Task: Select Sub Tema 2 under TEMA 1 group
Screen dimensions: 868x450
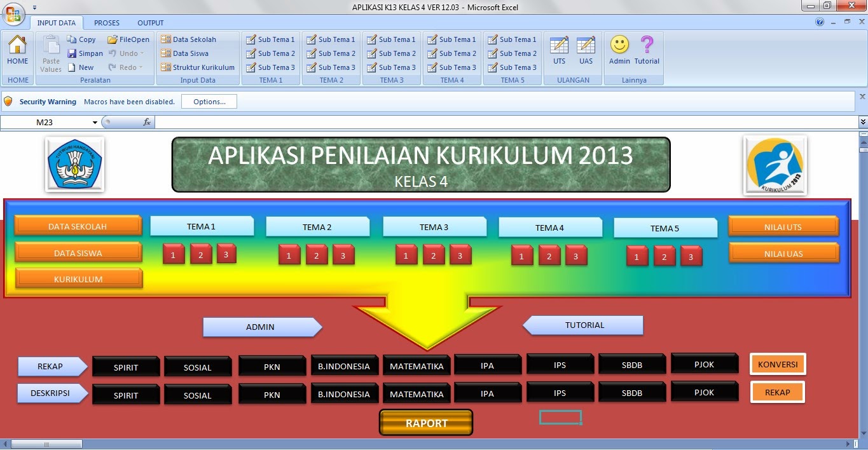Action: pyautogui.click(x=270, y=53)
